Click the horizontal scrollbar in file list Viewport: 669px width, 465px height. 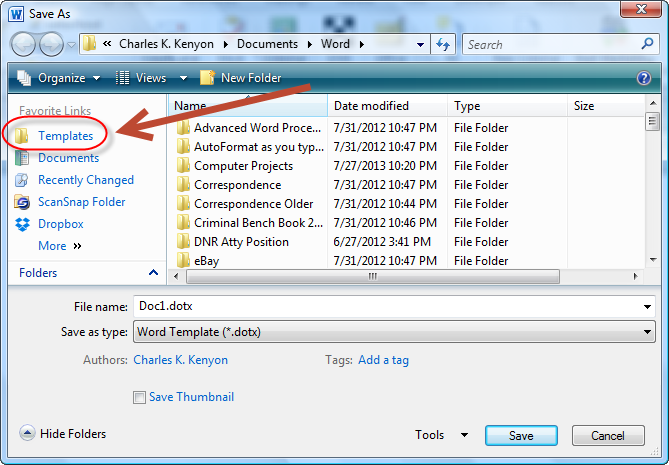coord(373,276)
